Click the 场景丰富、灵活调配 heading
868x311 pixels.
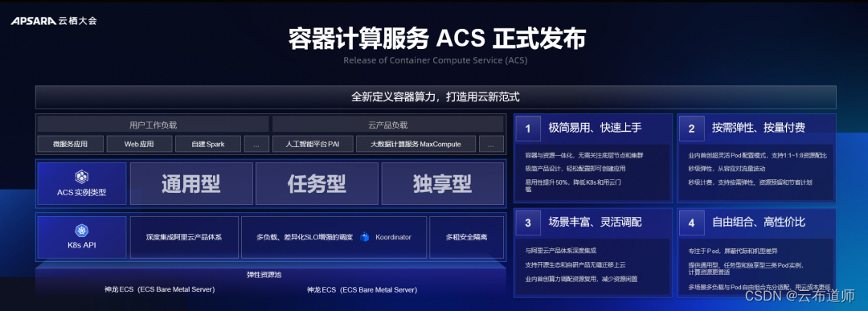coord(595,223)
